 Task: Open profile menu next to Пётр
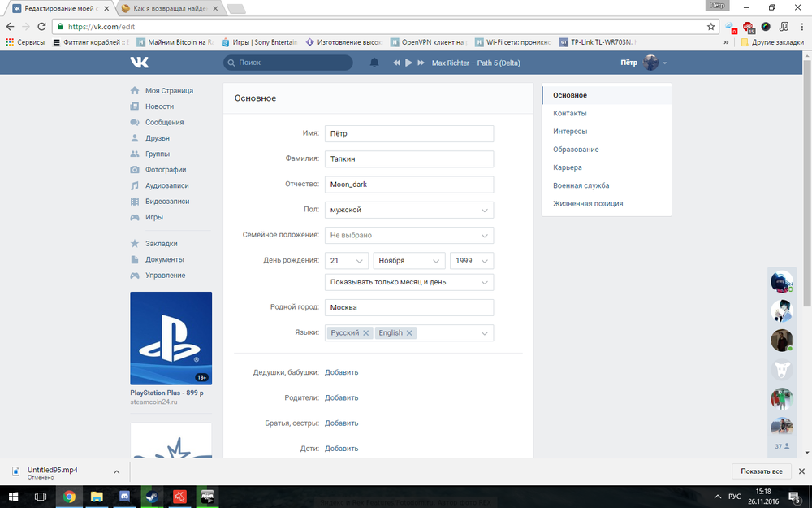tap(664, 63)
